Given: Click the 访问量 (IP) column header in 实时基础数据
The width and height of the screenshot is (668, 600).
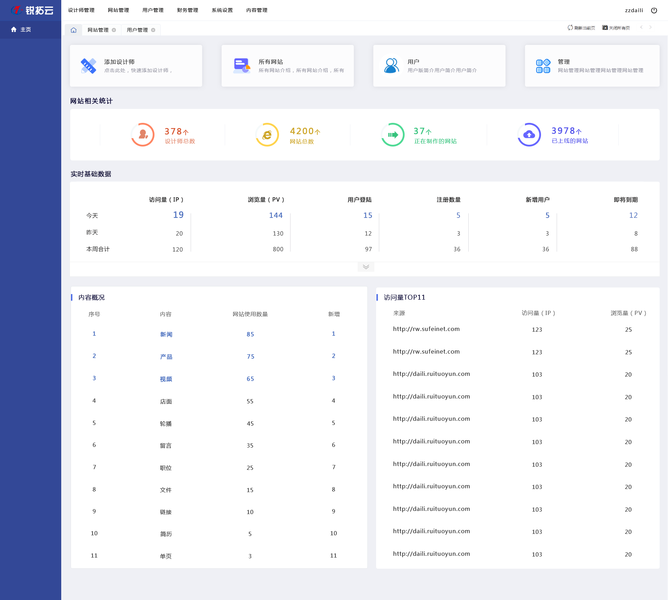Looking at the screenshot, I should point(166,199).
